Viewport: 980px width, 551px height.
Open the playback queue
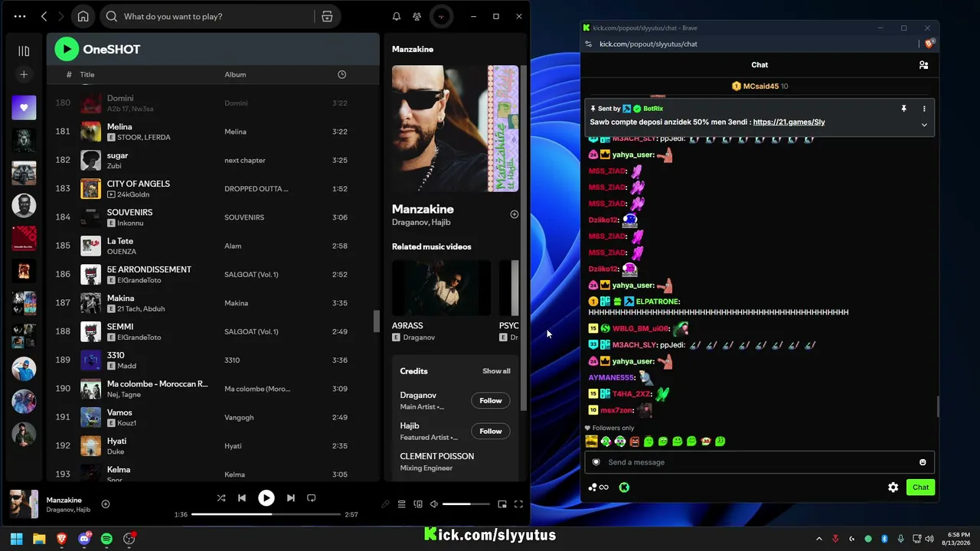[x=401, y=504]
